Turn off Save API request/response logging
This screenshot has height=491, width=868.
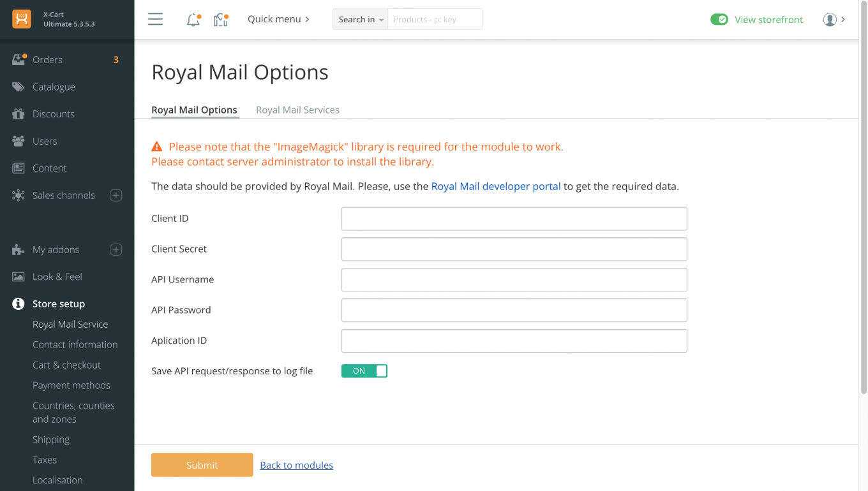[x=364, y=371]
